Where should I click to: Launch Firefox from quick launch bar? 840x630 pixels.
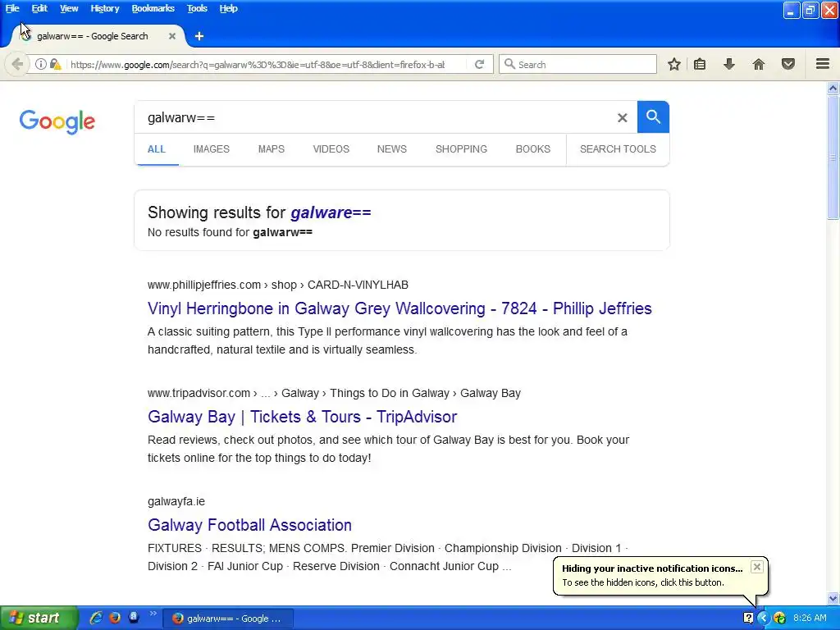[x=115, y=618]
